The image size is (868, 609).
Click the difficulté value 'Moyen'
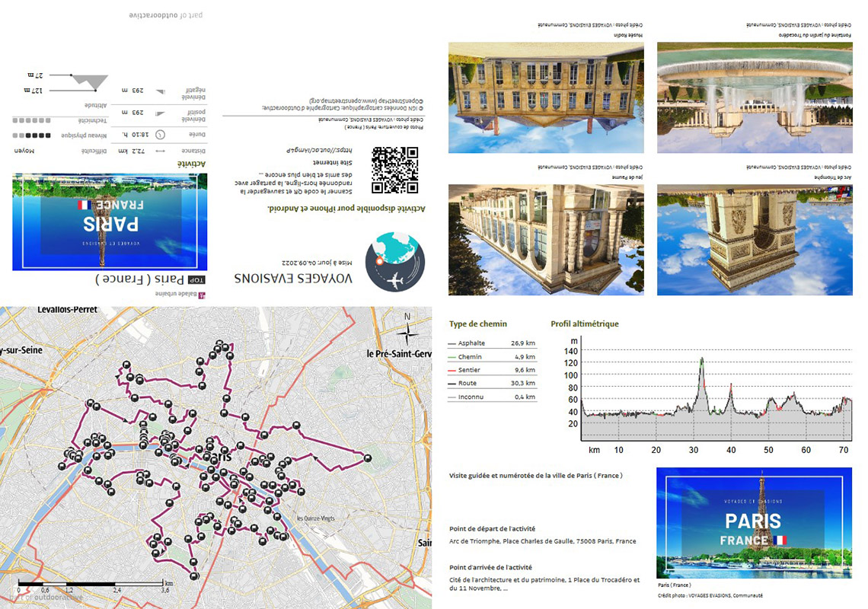[24, 151]
